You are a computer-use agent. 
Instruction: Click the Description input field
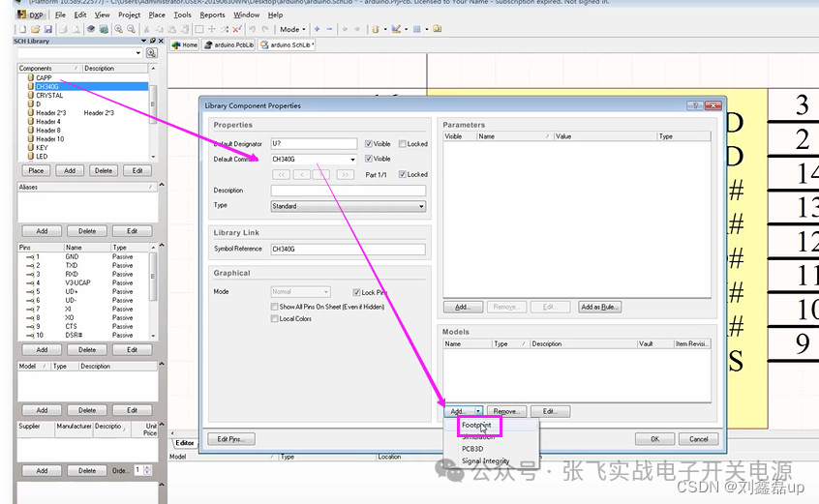348,191
